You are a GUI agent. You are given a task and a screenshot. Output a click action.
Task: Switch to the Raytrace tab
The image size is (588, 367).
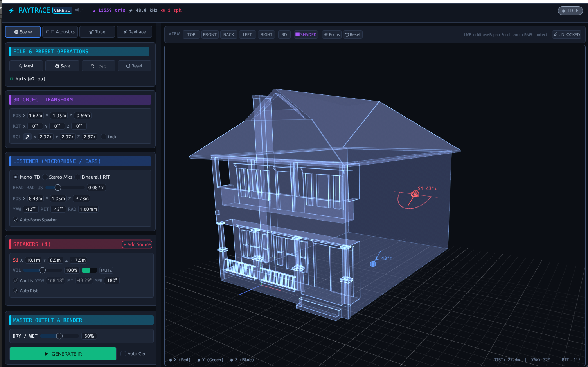(x=134, y=32)
